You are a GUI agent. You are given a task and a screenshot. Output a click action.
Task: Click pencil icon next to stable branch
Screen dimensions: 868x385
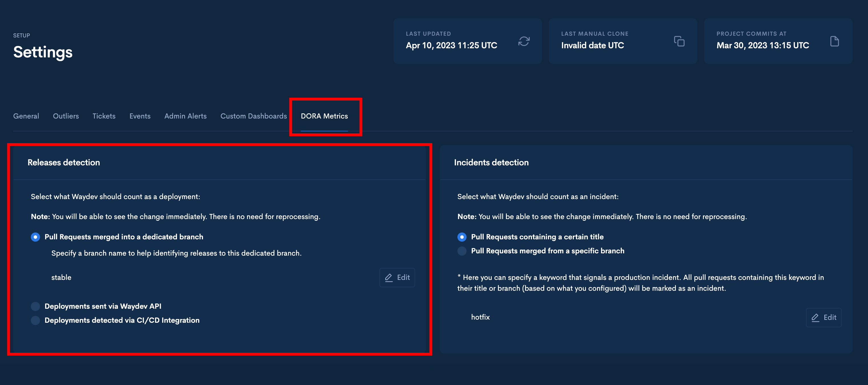click(x=389, y=277)
